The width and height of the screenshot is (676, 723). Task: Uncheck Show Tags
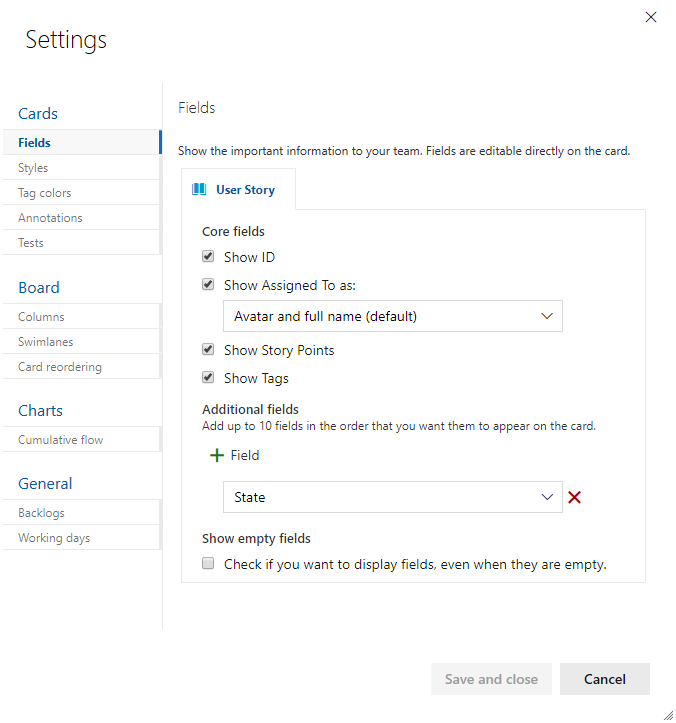tap(208, 378)
